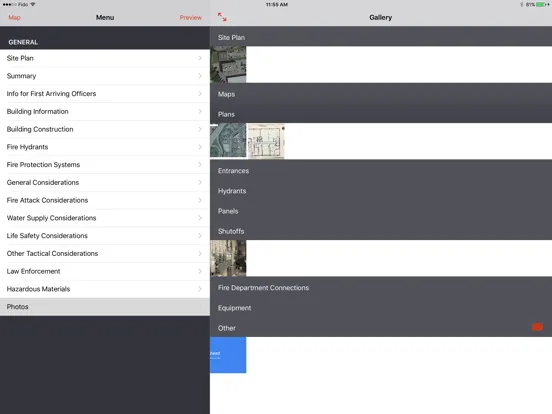Screen dimensions: 552x414
Task: Tap the 11:55 AM clock
Action: pos(277,5)
